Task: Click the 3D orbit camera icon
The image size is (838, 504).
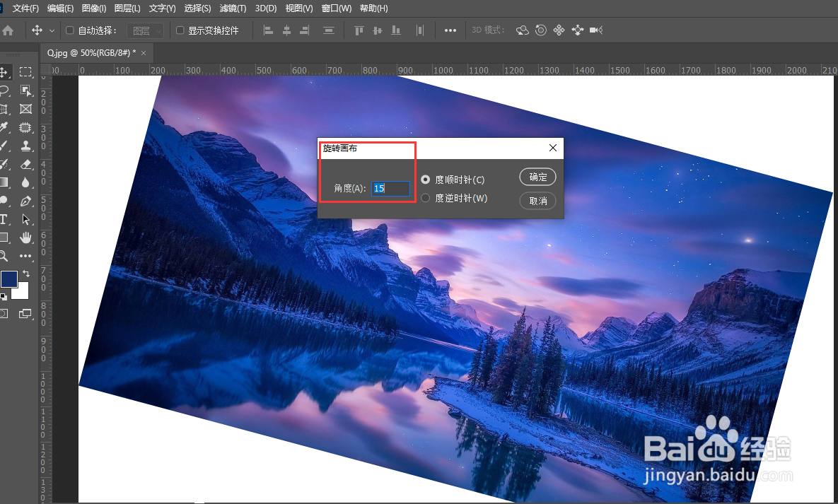Action: [x=522, y=30]
